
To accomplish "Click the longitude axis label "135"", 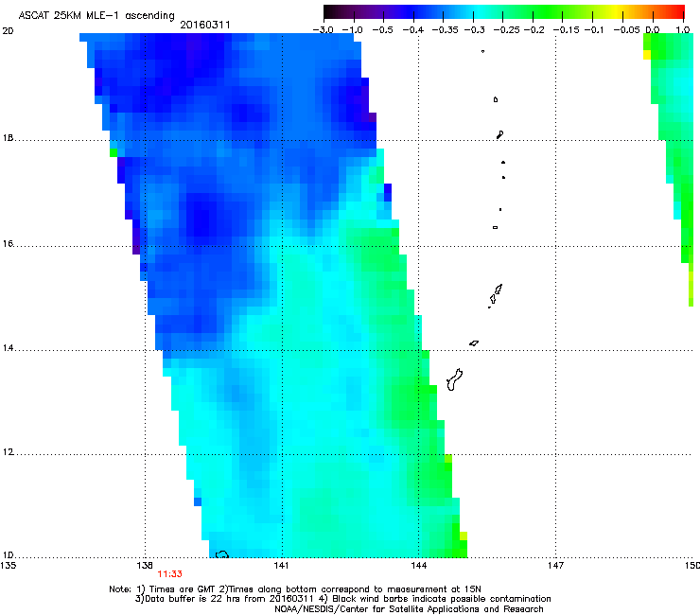I will click(8, 566).
